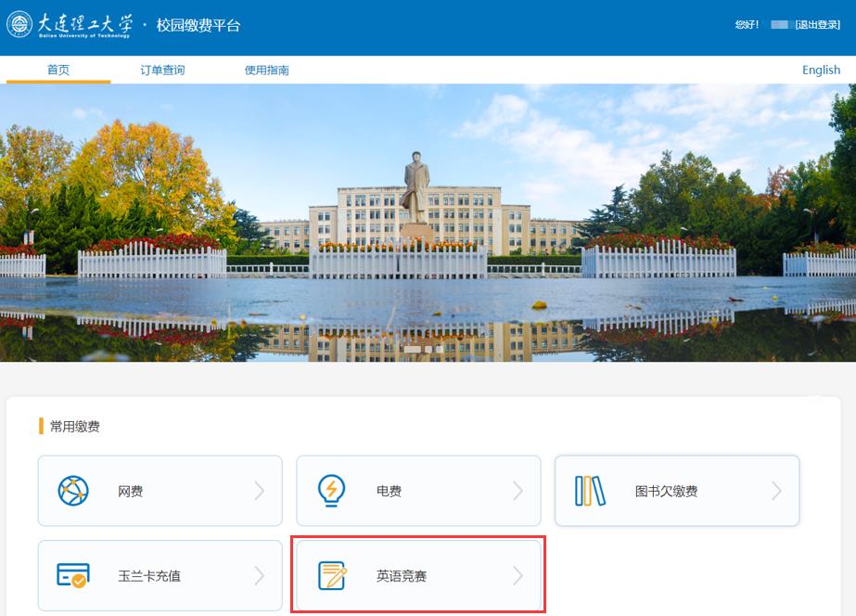
Task: Click the arrow beside 玉兰卡充值
Action: click(x=260, y=576)
